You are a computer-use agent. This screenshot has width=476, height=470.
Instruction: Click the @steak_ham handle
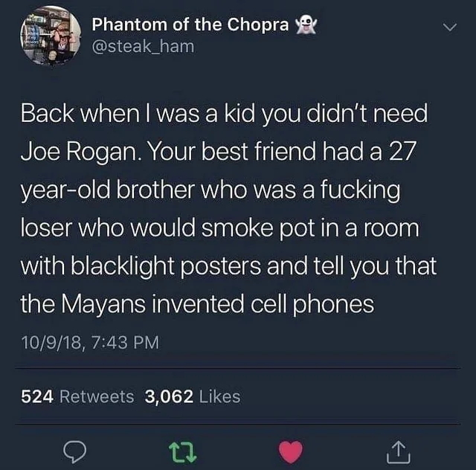click(x=143, y=46)
